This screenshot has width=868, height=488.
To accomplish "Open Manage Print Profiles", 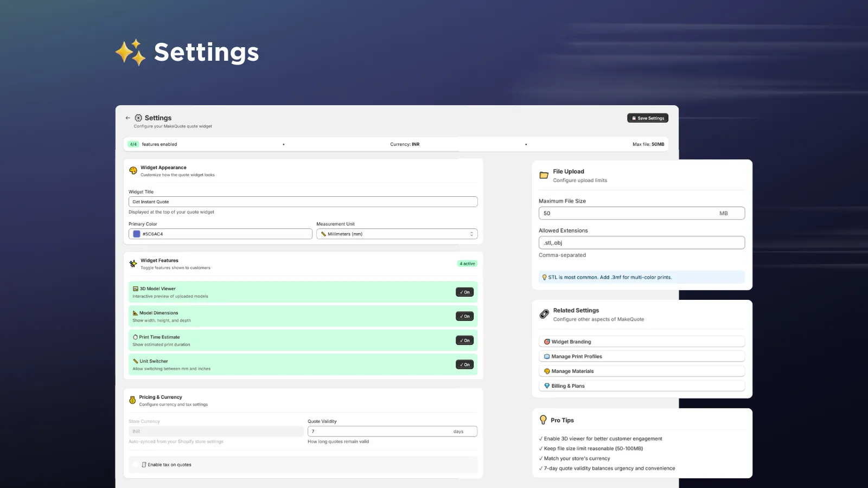I will pos(641,356).
